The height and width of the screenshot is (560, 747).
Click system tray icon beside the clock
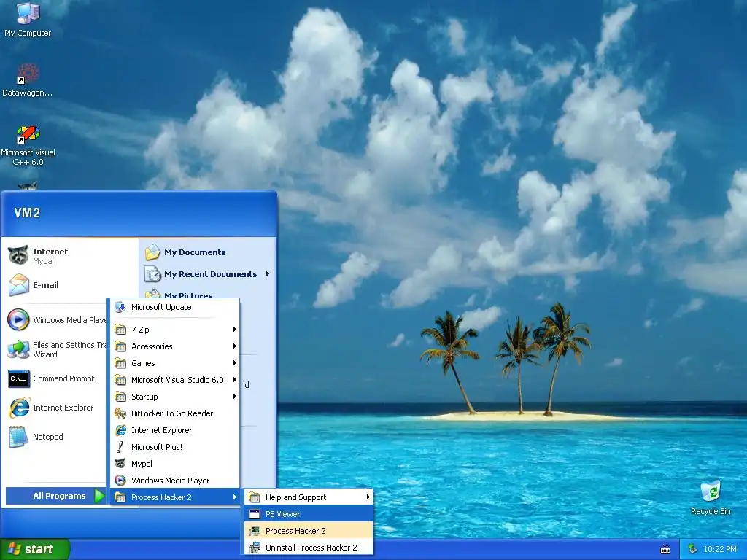coord(693,549)
